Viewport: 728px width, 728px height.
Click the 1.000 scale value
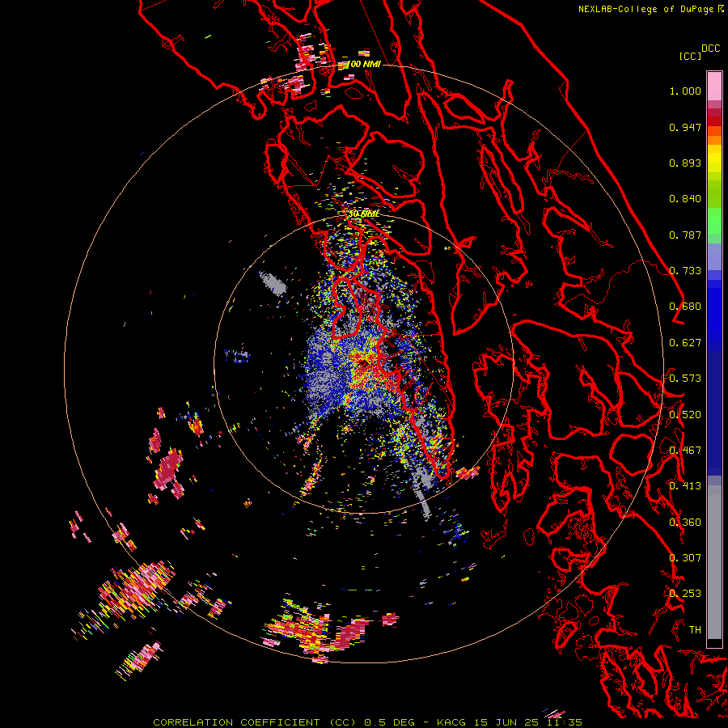685,91
